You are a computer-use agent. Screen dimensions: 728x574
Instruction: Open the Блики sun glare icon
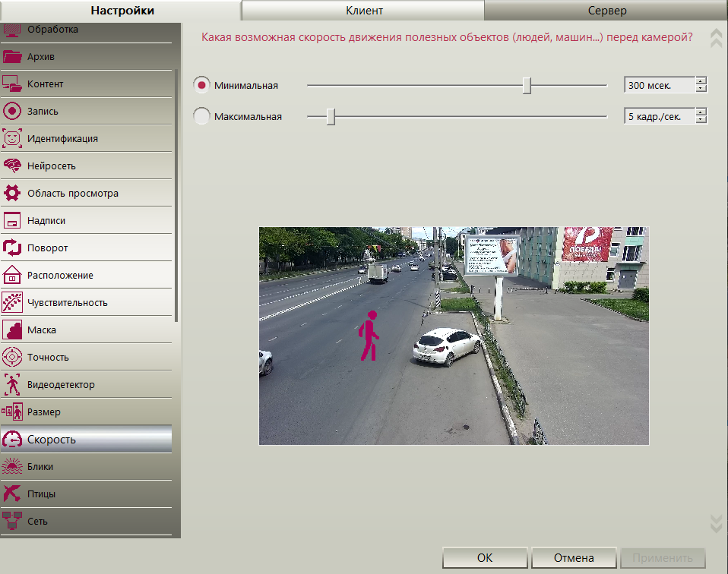point(12,467)
